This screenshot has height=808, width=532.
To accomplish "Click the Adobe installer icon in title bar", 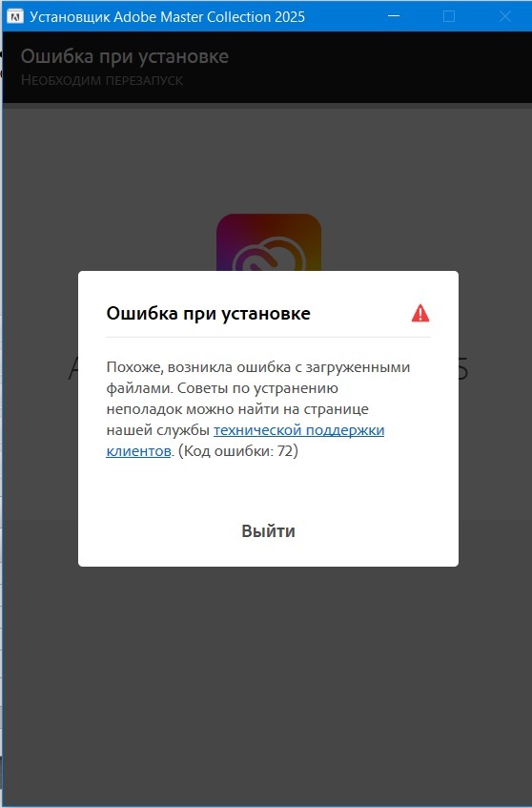I will (x=15, y=16).
